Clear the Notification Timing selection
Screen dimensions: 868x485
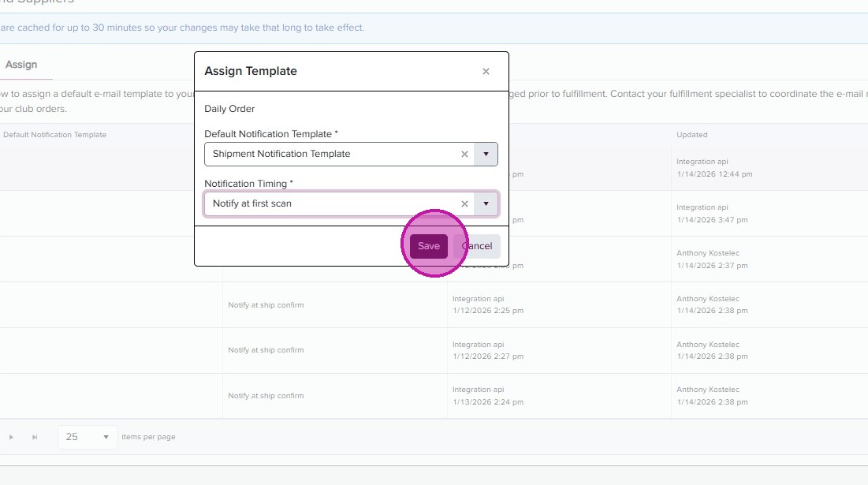click(464, 204)
